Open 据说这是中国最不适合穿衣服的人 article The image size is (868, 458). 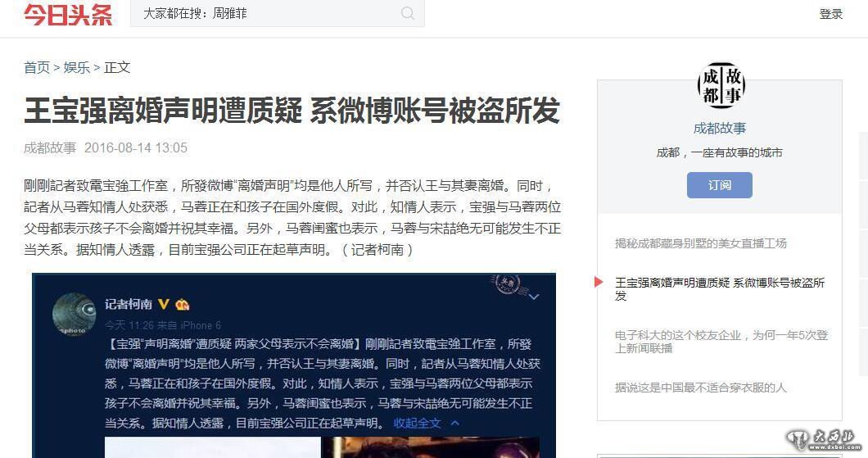coord(700,387)
